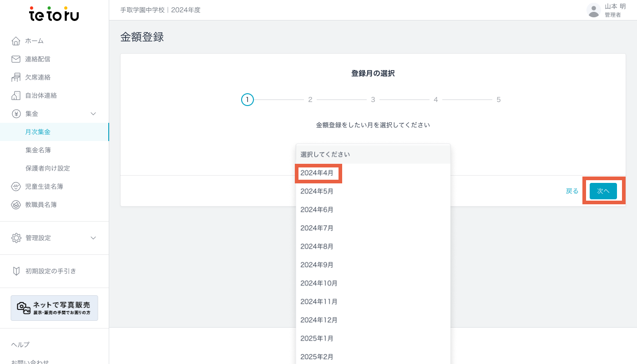Choose 2024年10月 in the dropdown list
Image resolution: width=637 pixels, height=364 pixels.
319,283
